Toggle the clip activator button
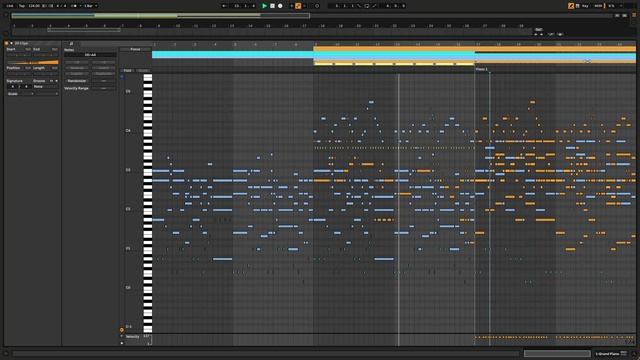Viewport: 640px width, 360px height. tap(7, 43)
